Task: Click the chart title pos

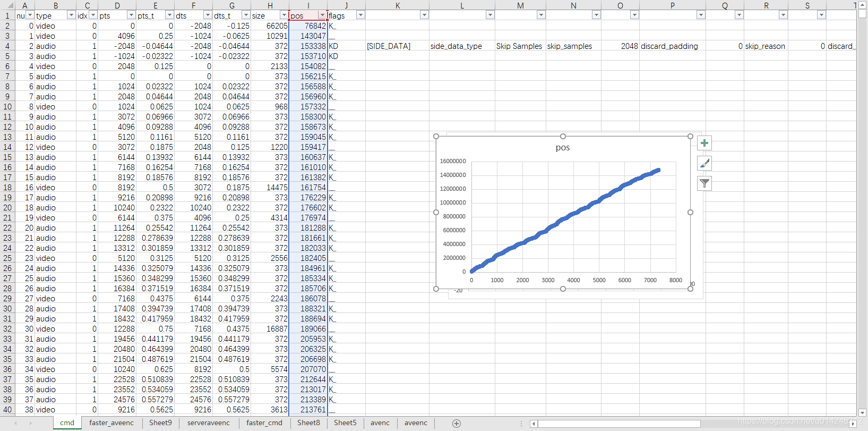Action: (x=563, y=148)
